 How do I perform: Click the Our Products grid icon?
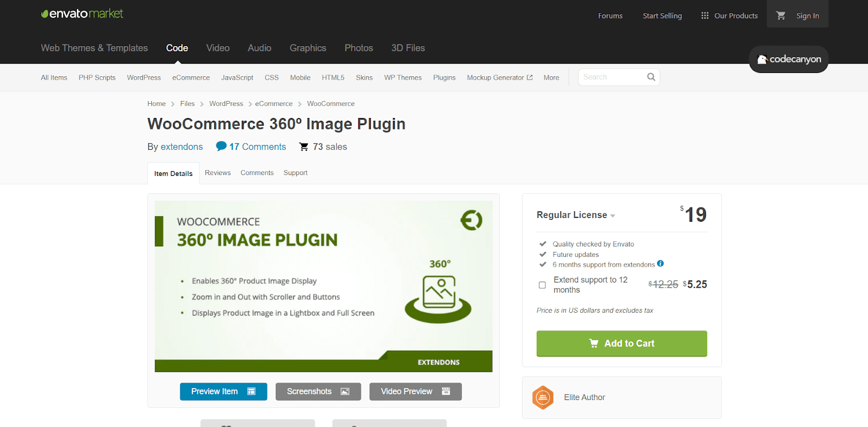tap(705, 16)
